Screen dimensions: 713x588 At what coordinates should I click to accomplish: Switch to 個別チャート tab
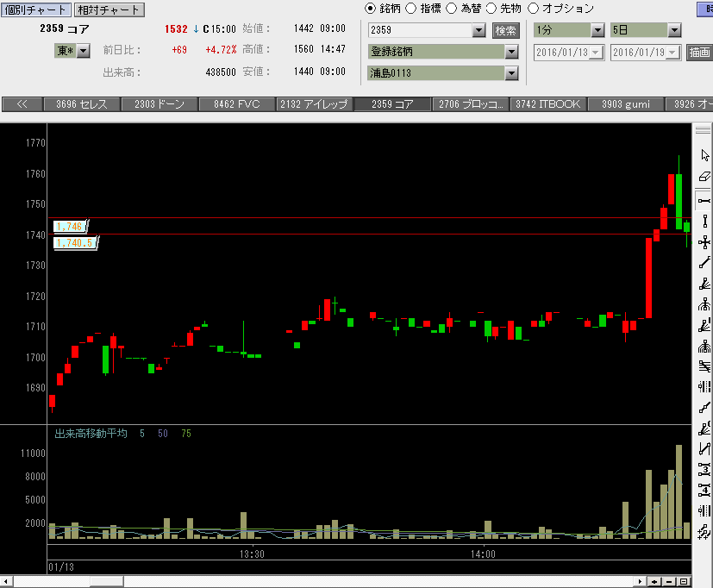coord(36,9)
